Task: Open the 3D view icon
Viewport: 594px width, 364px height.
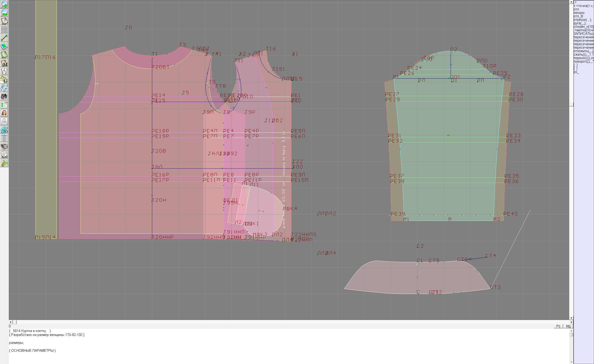Action: tap(4, 130)
